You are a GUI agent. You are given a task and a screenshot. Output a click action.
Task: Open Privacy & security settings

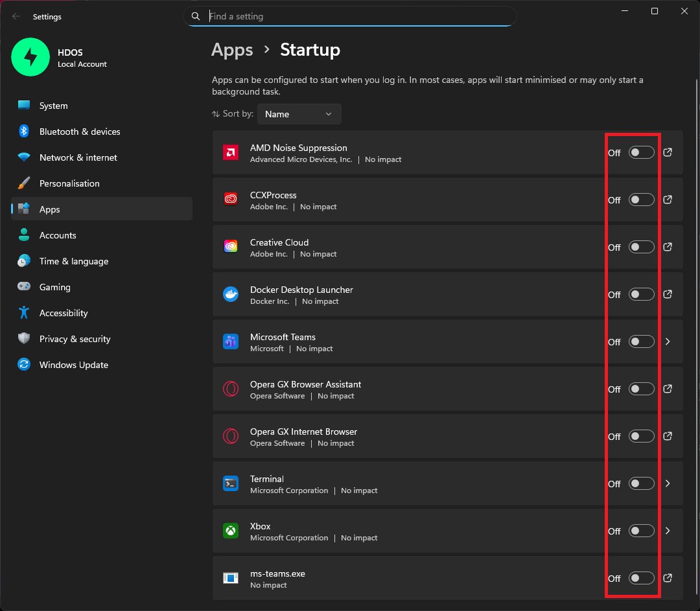[102, 339]
